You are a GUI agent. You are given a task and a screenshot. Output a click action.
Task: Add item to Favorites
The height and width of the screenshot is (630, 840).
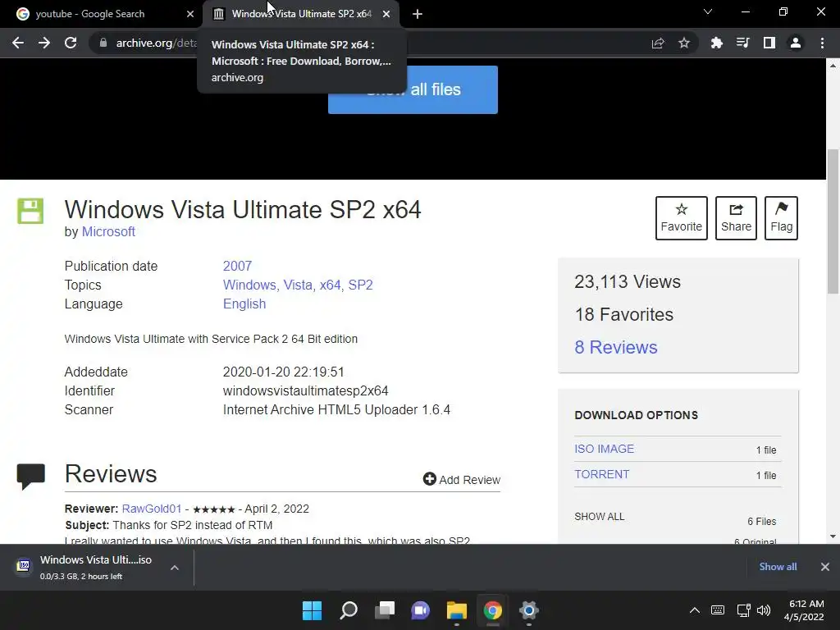click(x=682, y=218)
